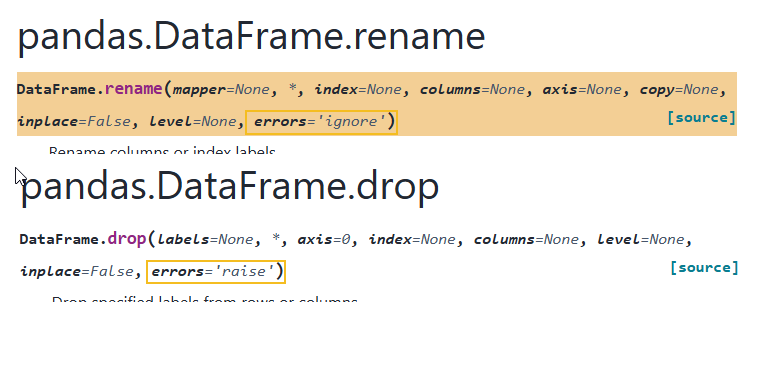The height and width of the screenshot is (374, 768).
Task: Click columns=None in the drop signature
Action: tap(526, 240)
